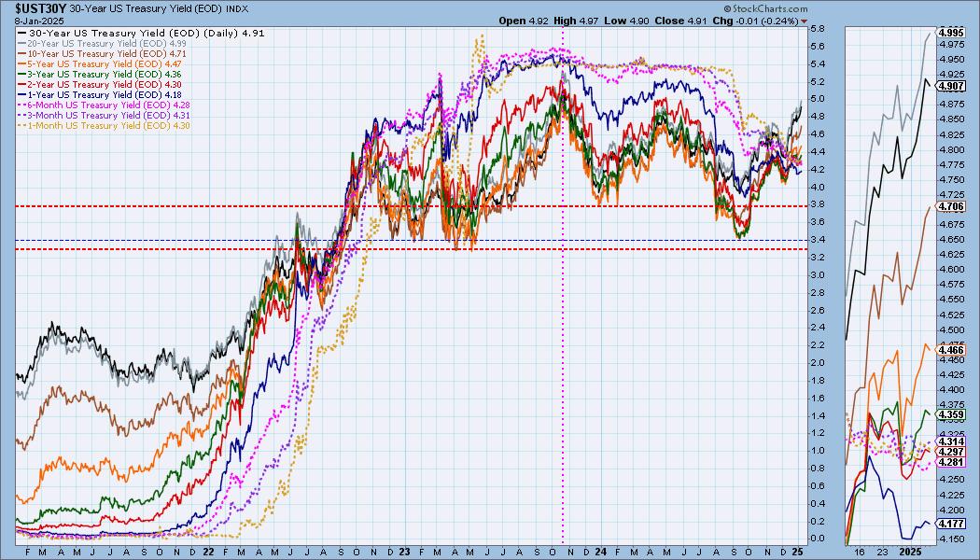Select the 8-Jan-2025 date label
This screenshot has width=980, height=560.
(40, 20)
